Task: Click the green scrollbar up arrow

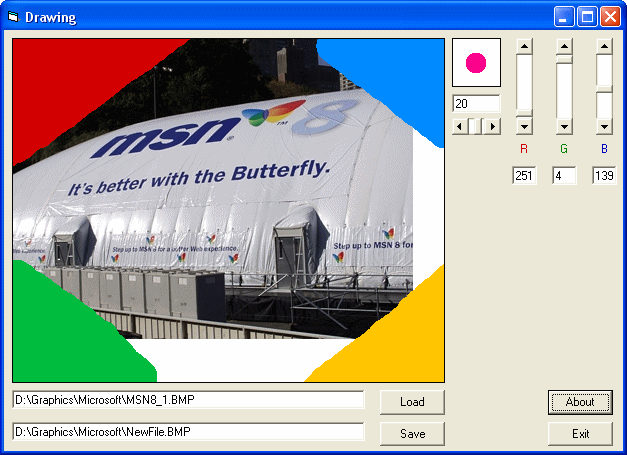Action: tap(564, 46)
